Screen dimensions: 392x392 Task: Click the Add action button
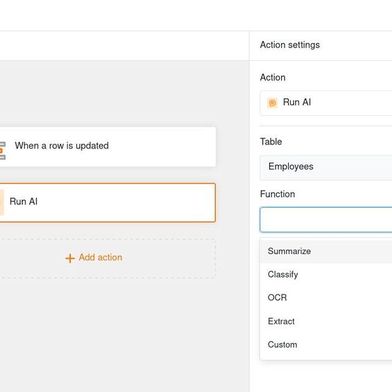(x=107, y=258)
